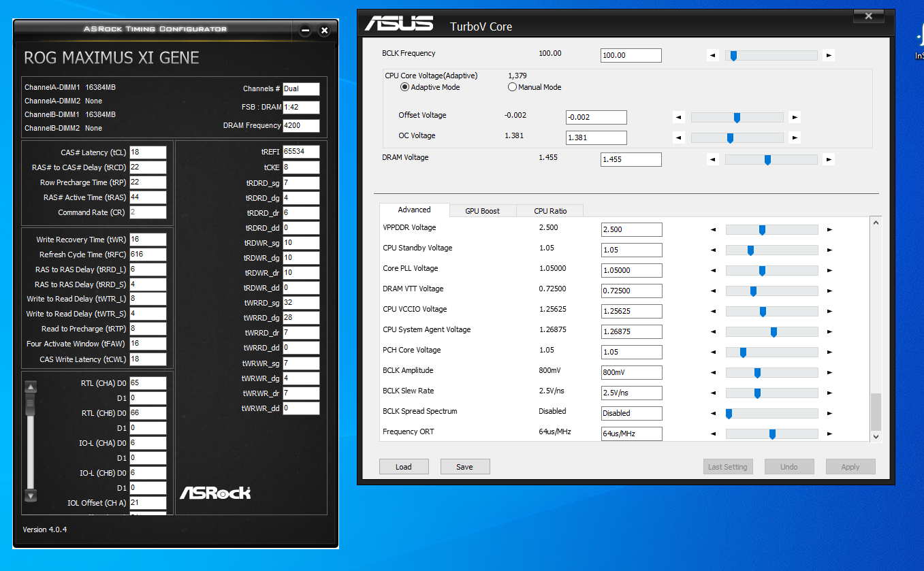The image size is (924, 571).
Task: Raise OC Voltage using its right arrow
Action: tap(795, 138)
